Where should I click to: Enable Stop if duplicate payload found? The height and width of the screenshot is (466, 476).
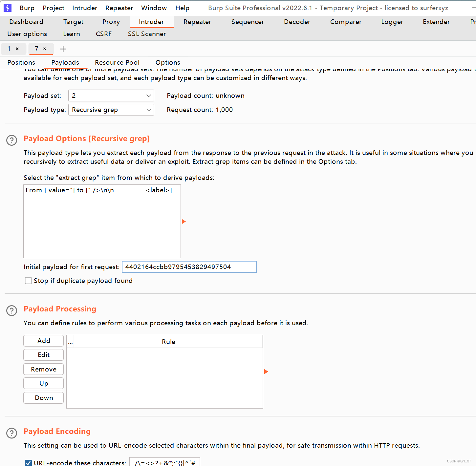coord(29,281)
